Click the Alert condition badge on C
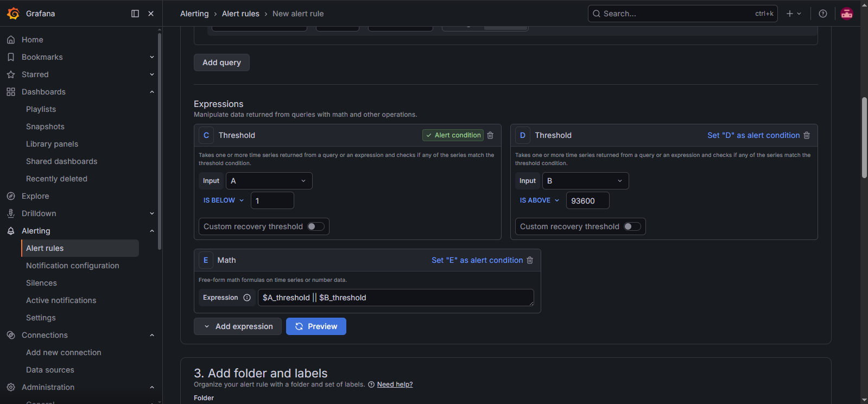The width and height of the screenshot is (868, 404). coord(453,135)
